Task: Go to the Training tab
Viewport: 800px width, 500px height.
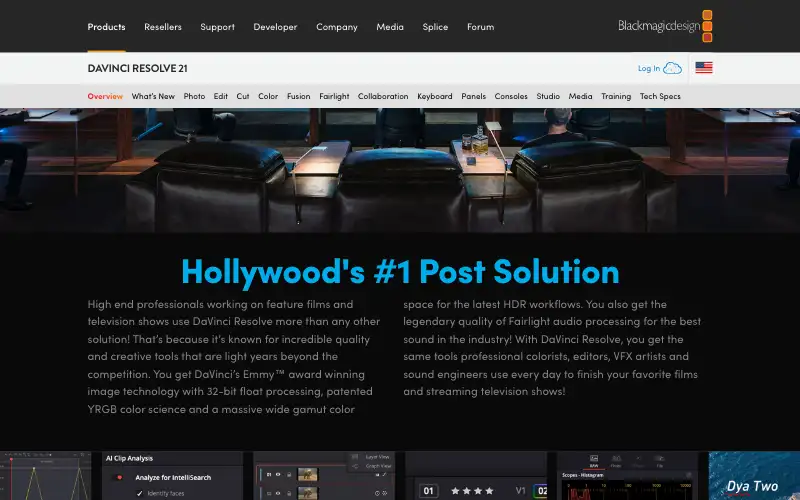Action: point(616,96)
